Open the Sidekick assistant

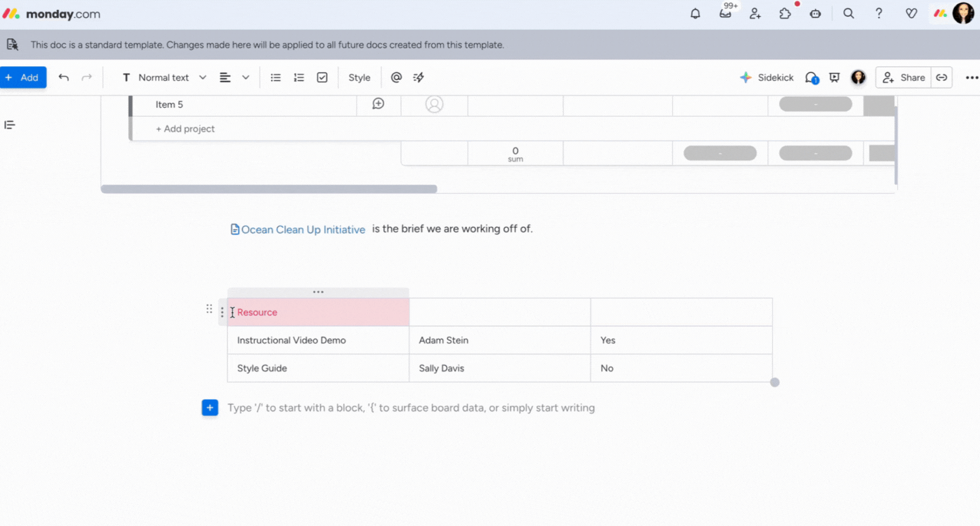(x=767, y=77)
